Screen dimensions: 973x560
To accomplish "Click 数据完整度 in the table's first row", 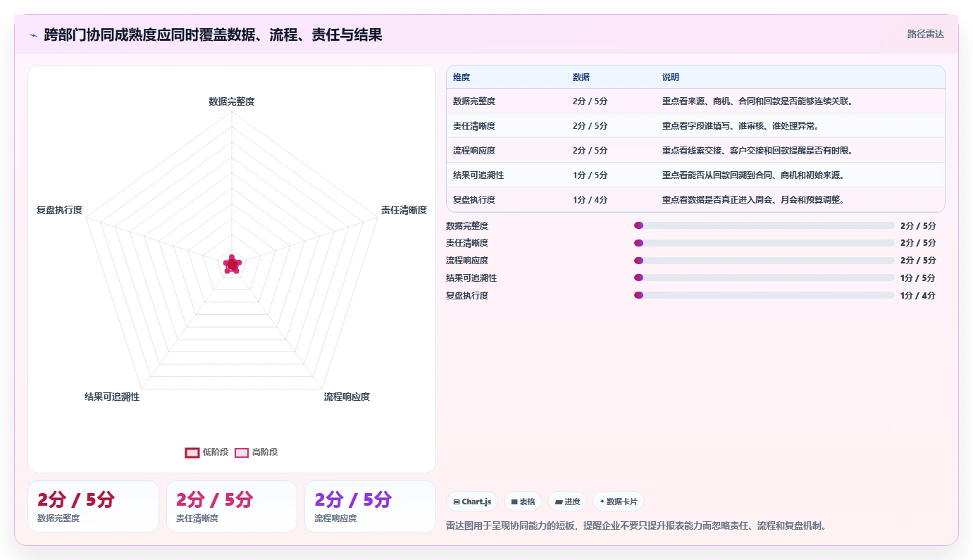I will (x=474, y=101).
